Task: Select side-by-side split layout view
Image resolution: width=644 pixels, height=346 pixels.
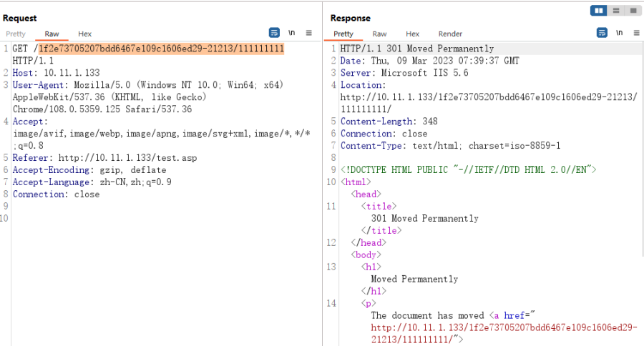Action: click(x=599, y=11)
